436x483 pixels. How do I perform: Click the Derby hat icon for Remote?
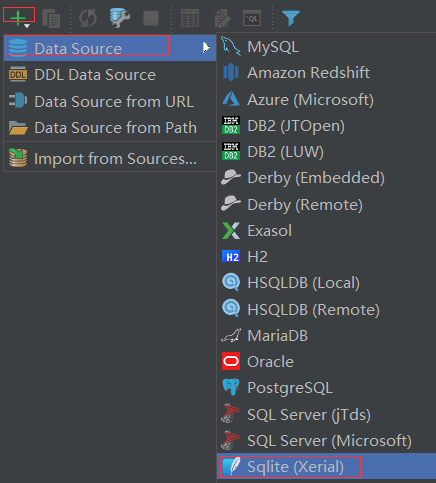(x=231, y=203)
